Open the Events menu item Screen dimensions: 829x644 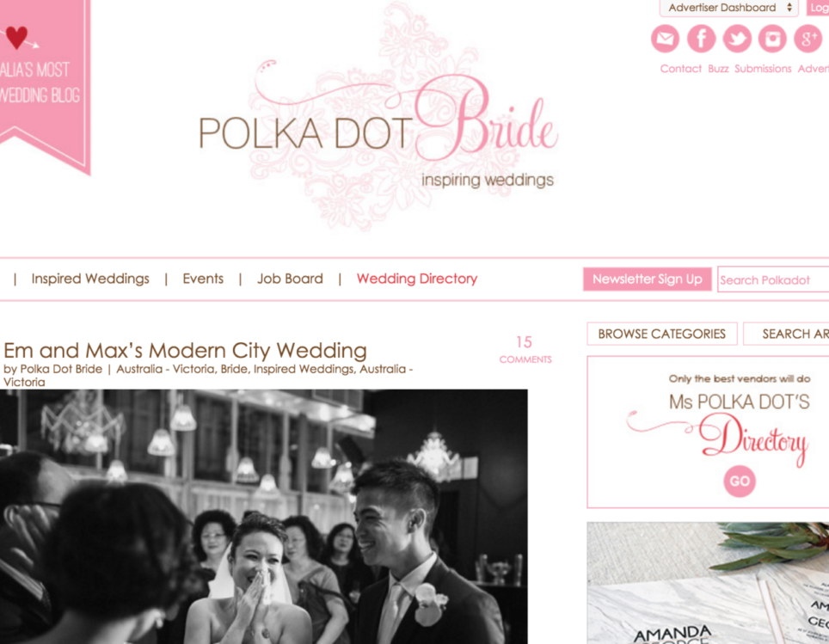click(x=203, y=279)
